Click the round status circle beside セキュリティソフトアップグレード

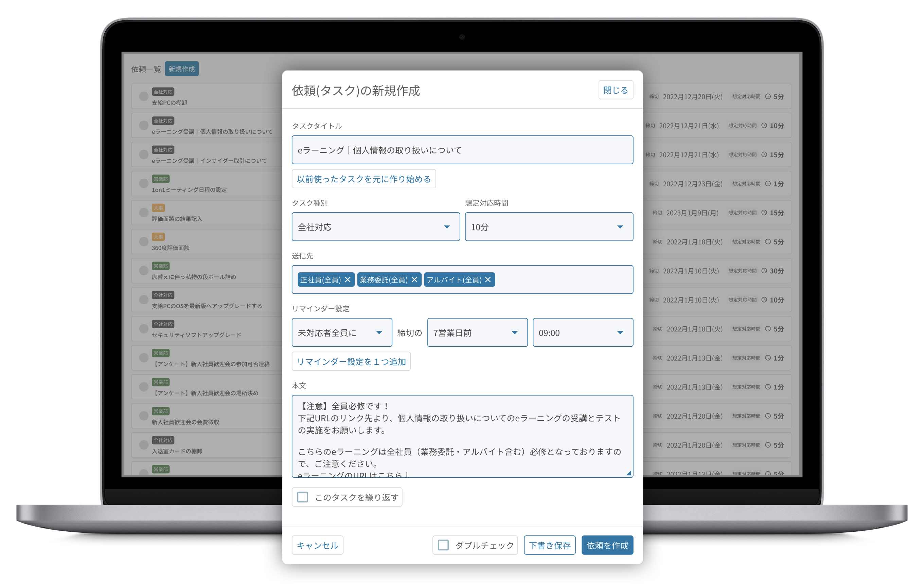coord(144,329)
